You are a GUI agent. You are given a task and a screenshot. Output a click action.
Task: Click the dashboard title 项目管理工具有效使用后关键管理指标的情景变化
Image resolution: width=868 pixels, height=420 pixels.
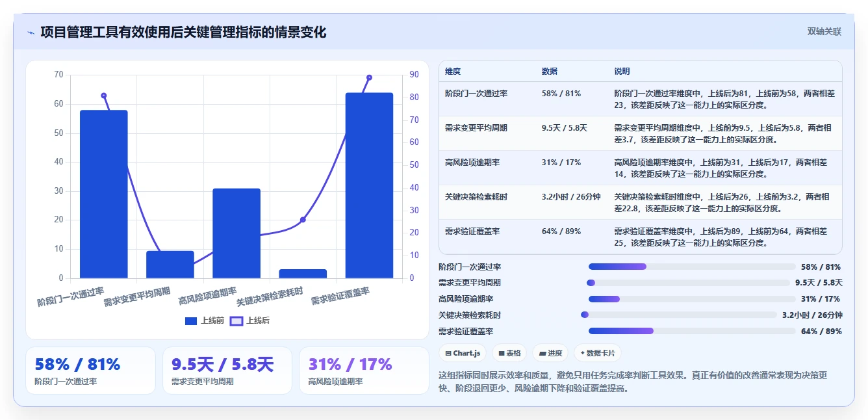[183, 32]
